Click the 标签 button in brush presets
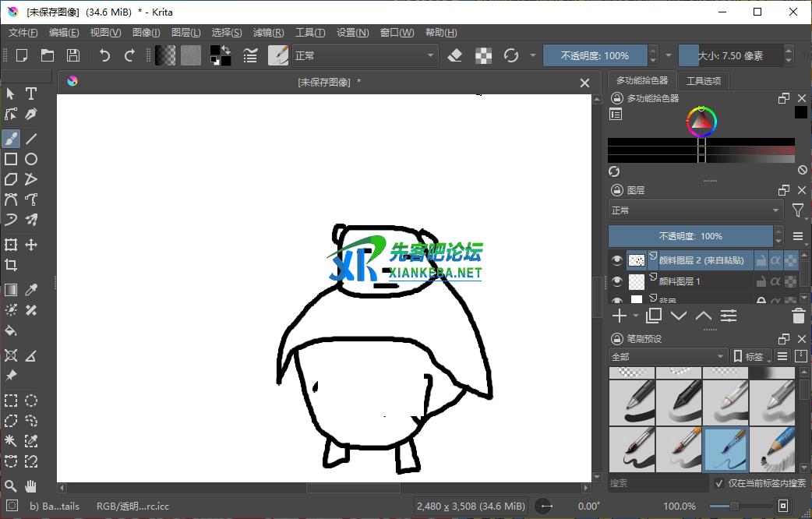 tap(750, 356)
